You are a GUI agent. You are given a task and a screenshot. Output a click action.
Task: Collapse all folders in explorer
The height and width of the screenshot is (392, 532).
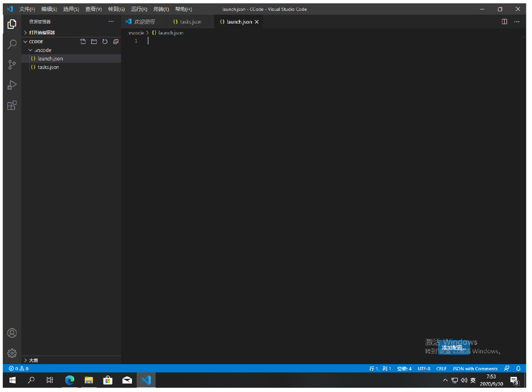tap(116, 42)
